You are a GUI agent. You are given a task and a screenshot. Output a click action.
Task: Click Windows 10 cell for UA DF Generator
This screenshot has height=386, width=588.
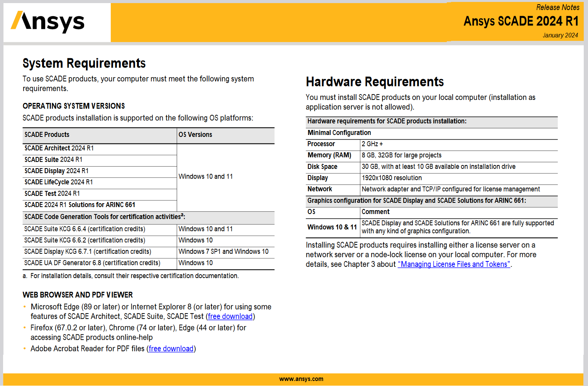226,263
